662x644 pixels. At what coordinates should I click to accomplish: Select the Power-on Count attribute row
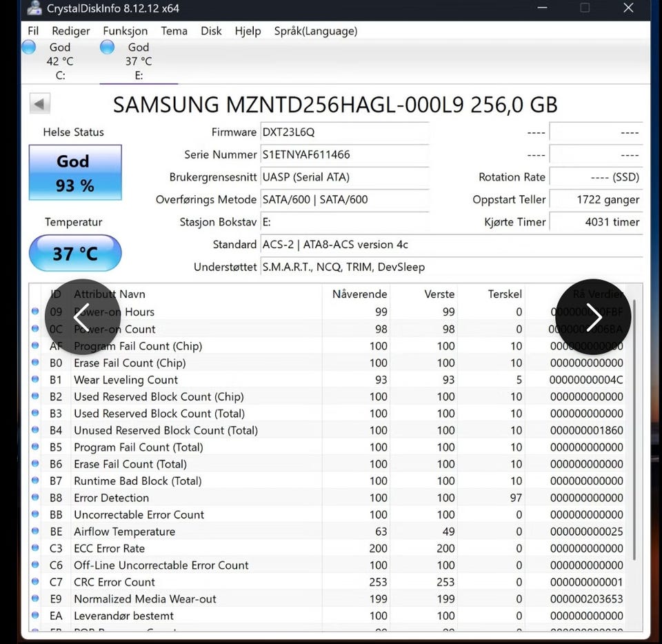click(327, 329)
